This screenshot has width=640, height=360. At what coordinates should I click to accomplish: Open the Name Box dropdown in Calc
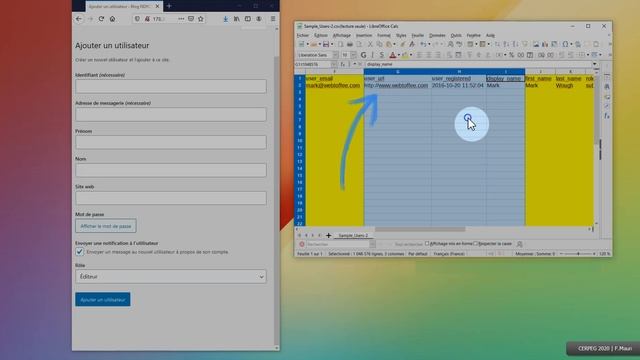pyautogui.click(x=334, y=64)
